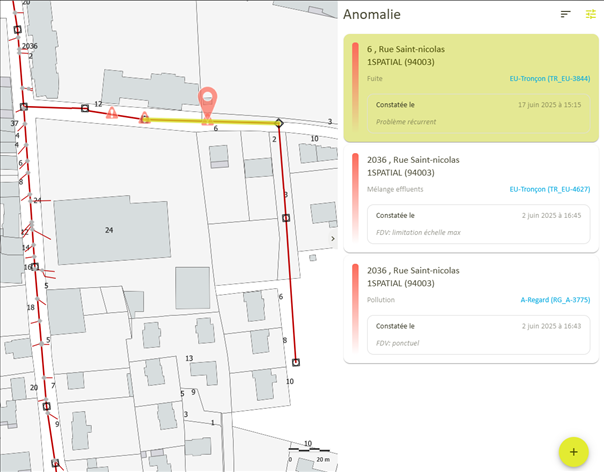The height and width of the screenshot is (472, 604).
Task: Open the sort anomalies icon
Action: click(x=565, y=14)
